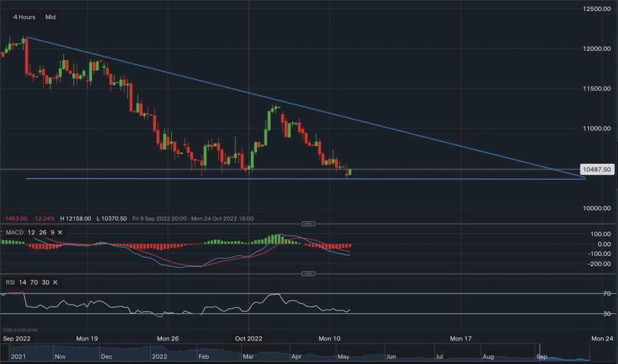
Task: Open MACD indicator settings via its label
Action: (14, 232)
